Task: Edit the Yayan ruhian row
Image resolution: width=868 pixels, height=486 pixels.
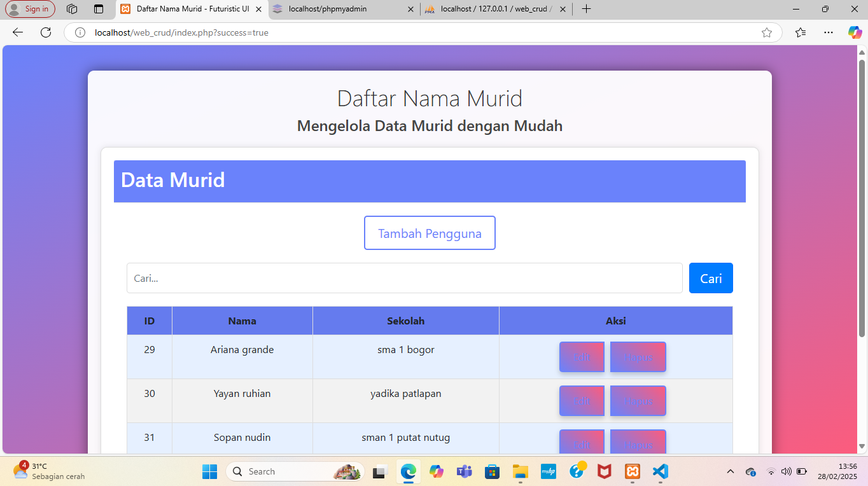Action: [582, 401]
